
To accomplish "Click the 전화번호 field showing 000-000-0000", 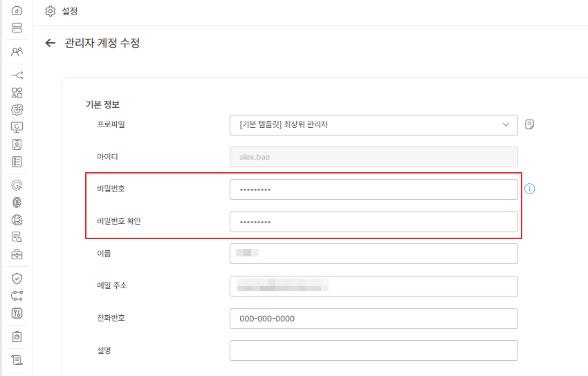I will click(374, 319).
